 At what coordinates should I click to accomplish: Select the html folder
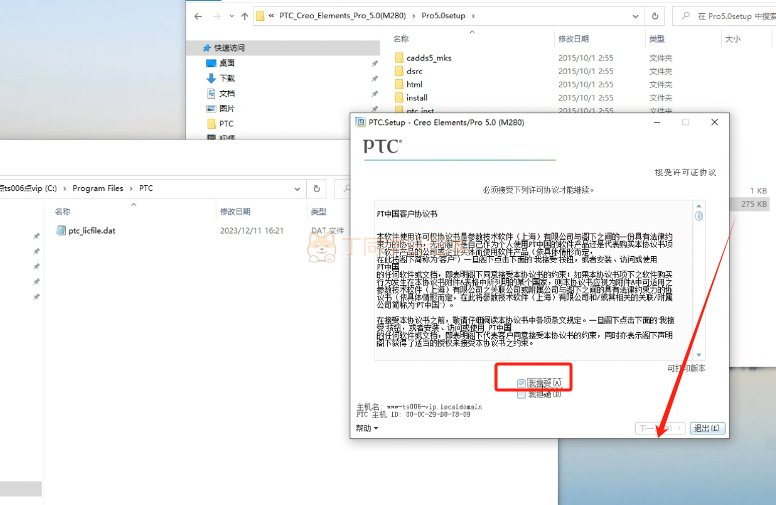(414, 85)
